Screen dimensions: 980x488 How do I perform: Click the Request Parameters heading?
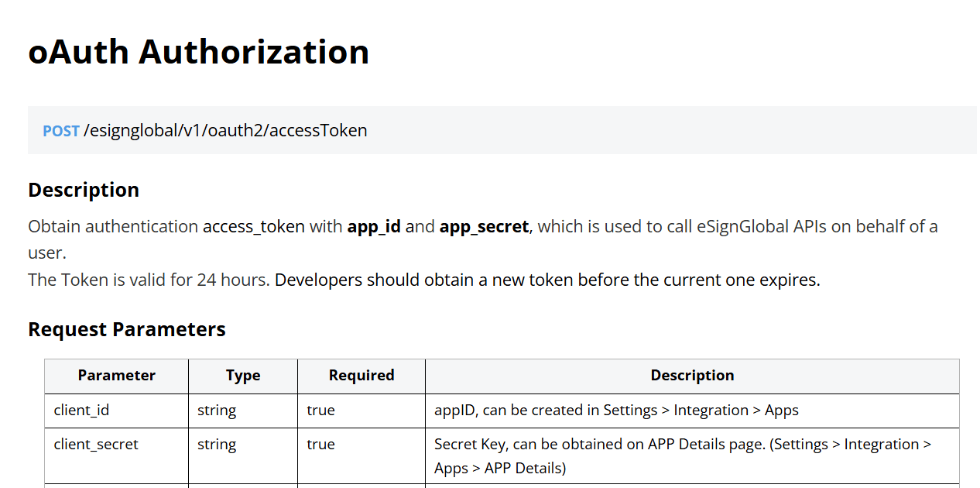(x=127, y=329)
